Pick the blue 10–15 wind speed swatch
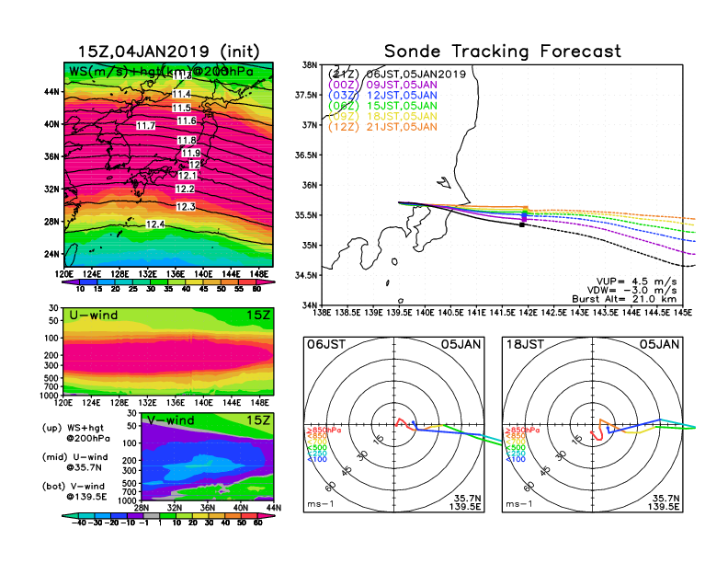 point(88,282)
